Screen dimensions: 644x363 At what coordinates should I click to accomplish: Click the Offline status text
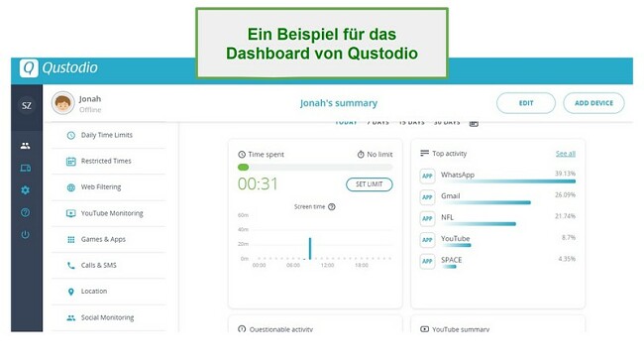point(90,110)
